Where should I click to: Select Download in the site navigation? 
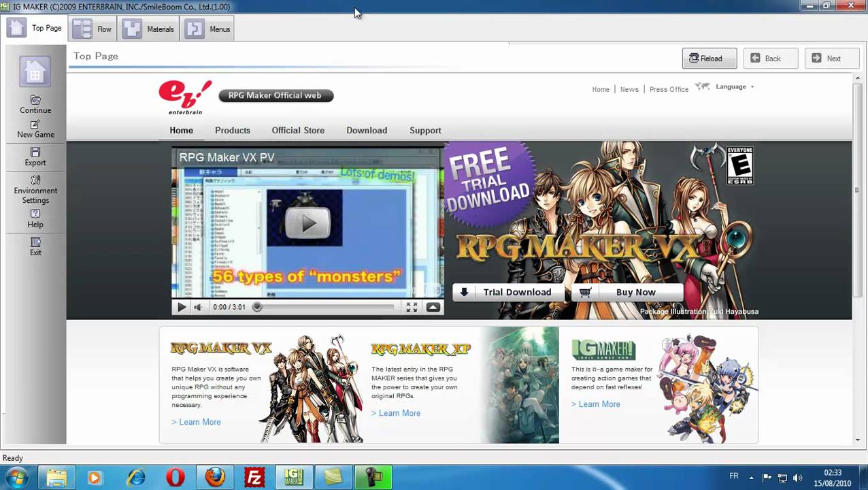[x=367, y=130]
